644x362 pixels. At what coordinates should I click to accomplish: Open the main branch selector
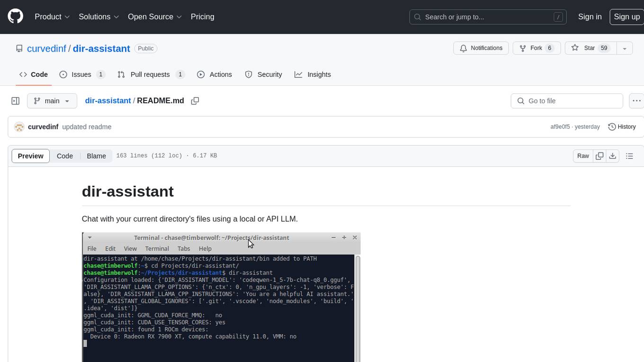[x=52, y=101]
